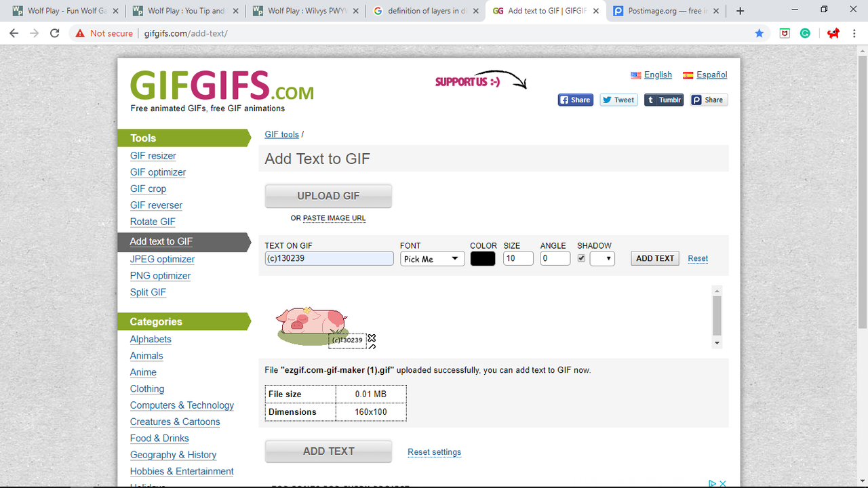Open the Font dropdown showing Pick Me
Viewport: 868px width, 488px height.
[x=432, y=258]
